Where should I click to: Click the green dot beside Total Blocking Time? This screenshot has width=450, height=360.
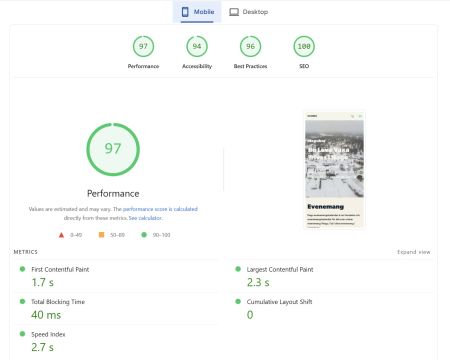22,301
